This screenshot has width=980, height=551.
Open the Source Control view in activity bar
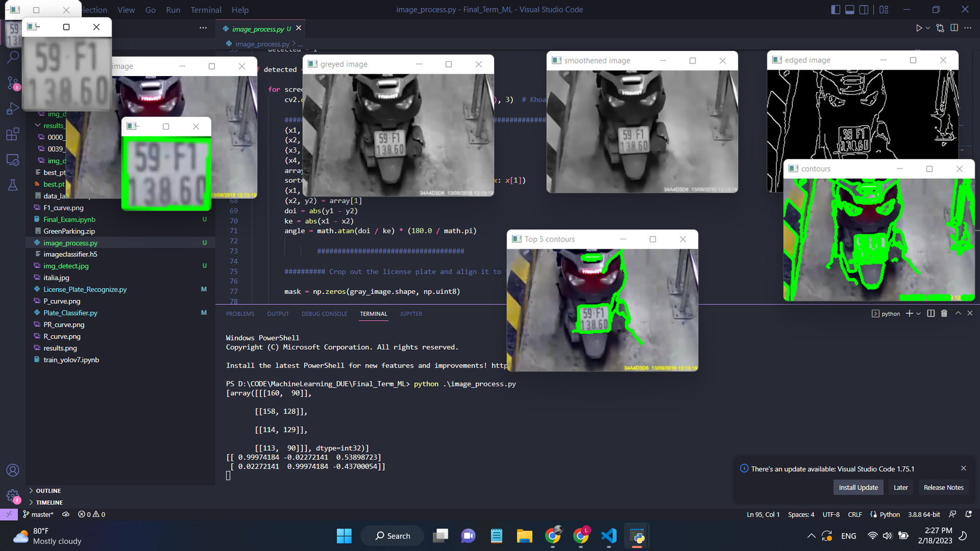tap(12, 83)
